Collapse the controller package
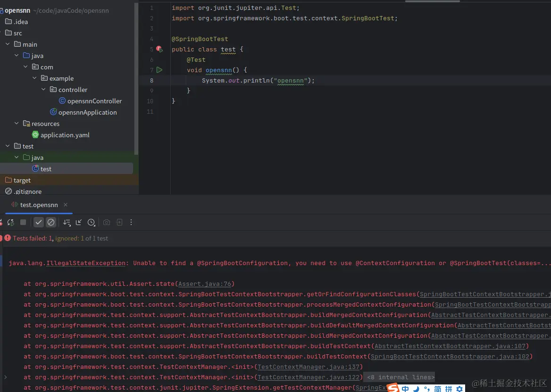Image resolution: width=551 pixels, height=392 pixels. click(43, 89)
